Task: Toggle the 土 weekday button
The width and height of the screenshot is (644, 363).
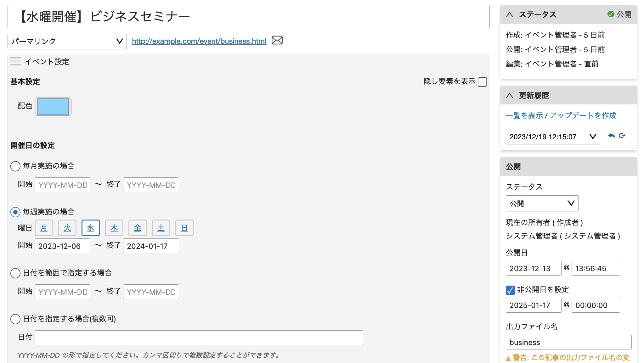Action: [161, 228]
